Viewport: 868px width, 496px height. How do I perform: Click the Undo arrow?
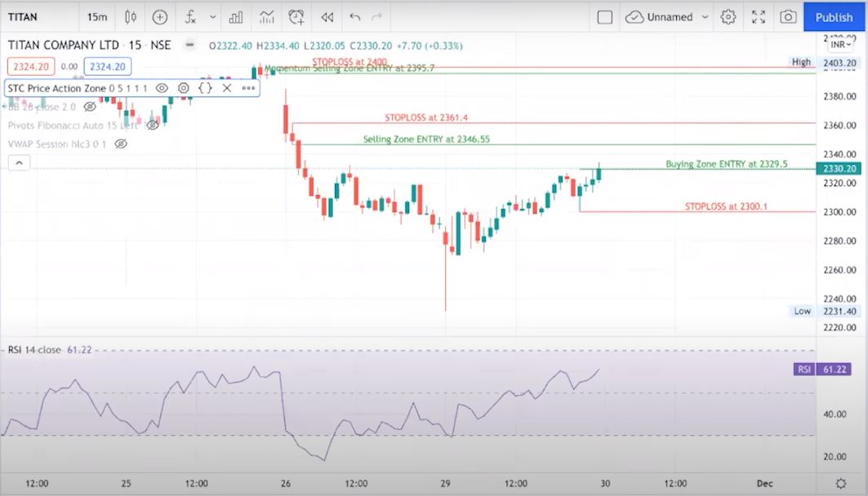(354, 16)
